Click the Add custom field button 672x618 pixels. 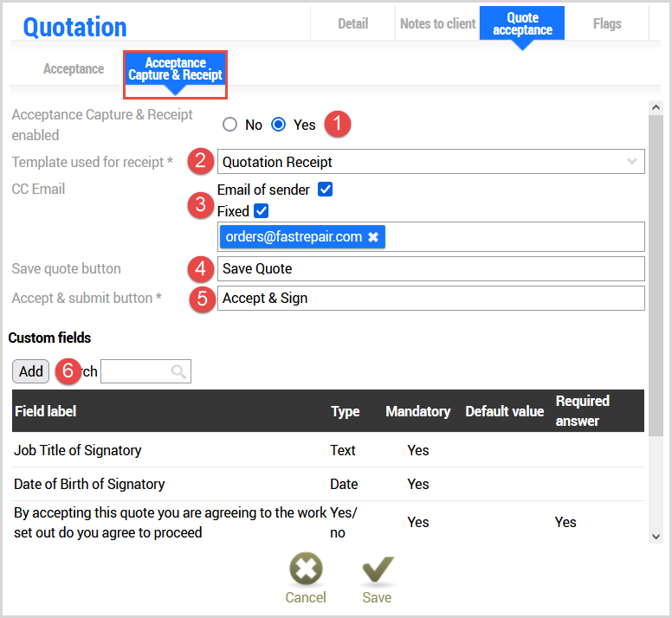(31, 371)
